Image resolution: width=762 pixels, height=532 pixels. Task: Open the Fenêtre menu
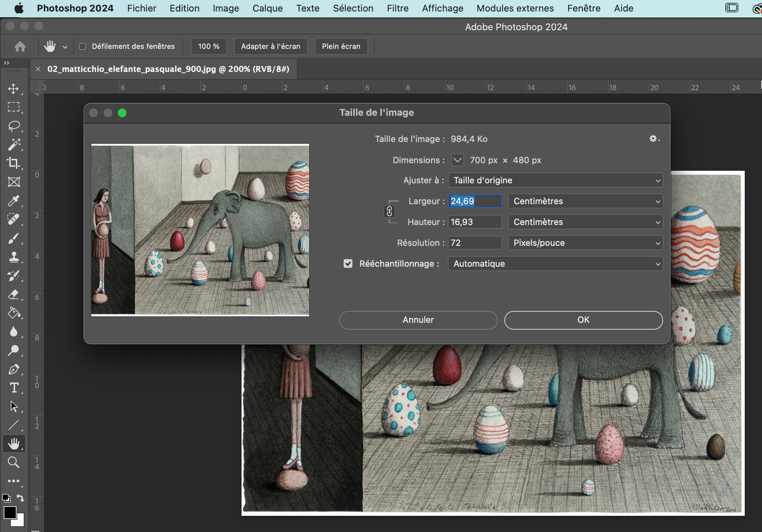[584, 8]
